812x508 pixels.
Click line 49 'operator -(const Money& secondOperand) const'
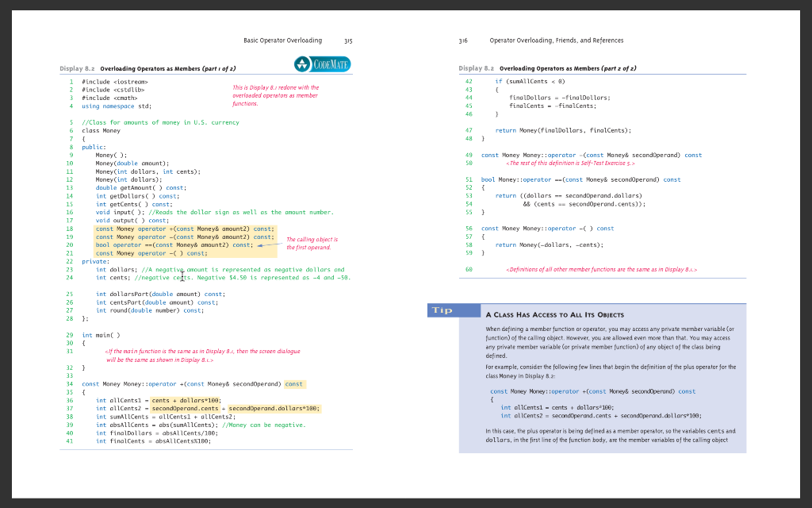[592, 155]
